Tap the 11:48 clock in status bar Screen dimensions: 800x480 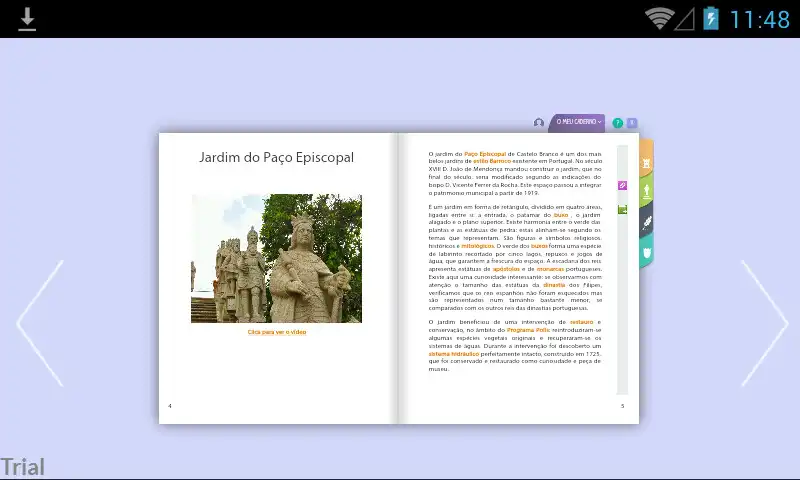click(760, 20)
